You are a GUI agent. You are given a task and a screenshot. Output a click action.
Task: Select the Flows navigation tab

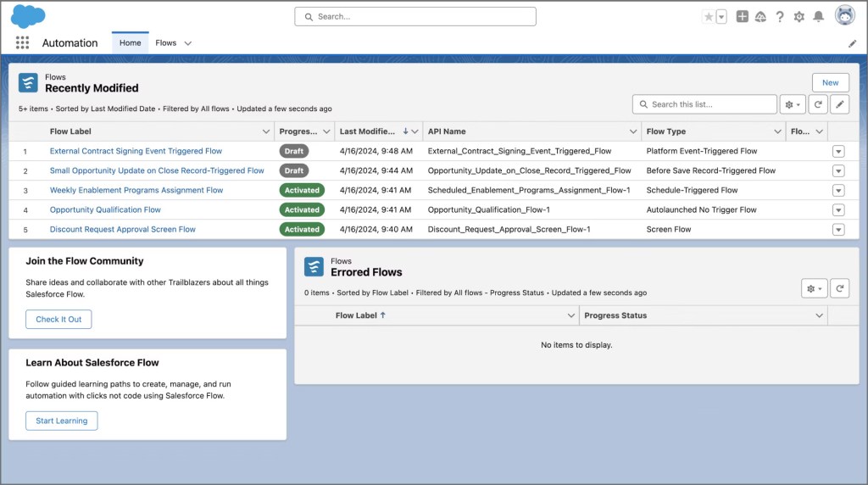pyautogui.click(x=166, y=43)
